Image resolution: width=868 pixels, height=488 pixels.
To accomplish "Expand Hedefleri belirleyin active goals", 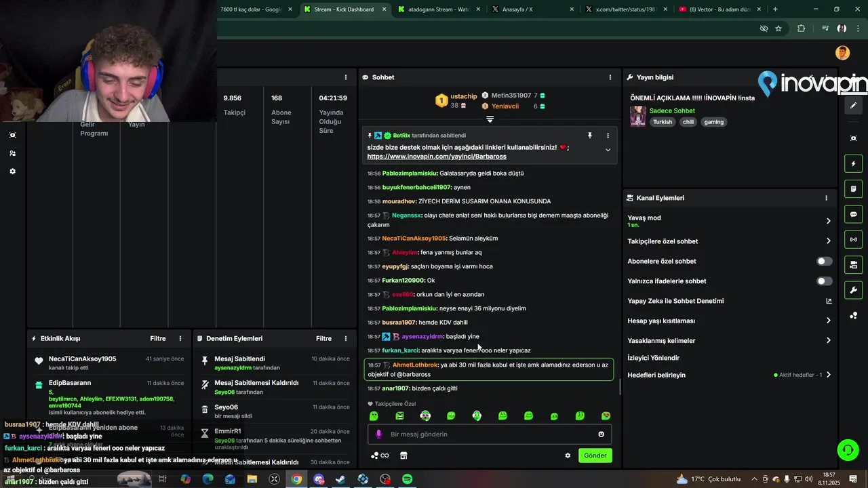I will pos(828,375).
